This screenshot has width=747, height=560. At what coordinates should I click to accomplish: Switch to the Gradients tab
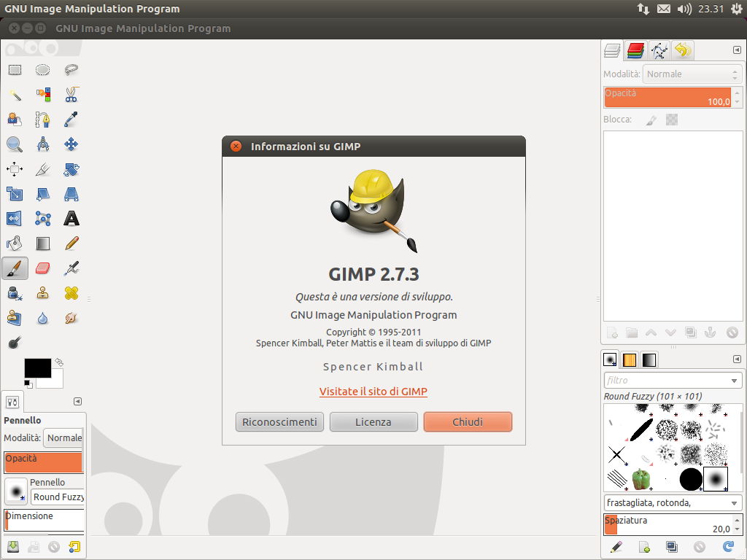(649, 360)
